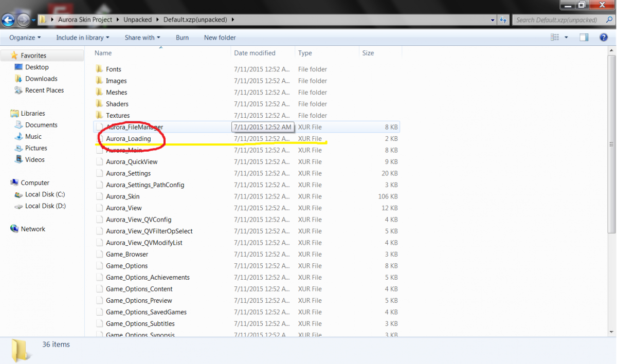Open the Recent Places icon under Favorites

click(x=19, y=90)
